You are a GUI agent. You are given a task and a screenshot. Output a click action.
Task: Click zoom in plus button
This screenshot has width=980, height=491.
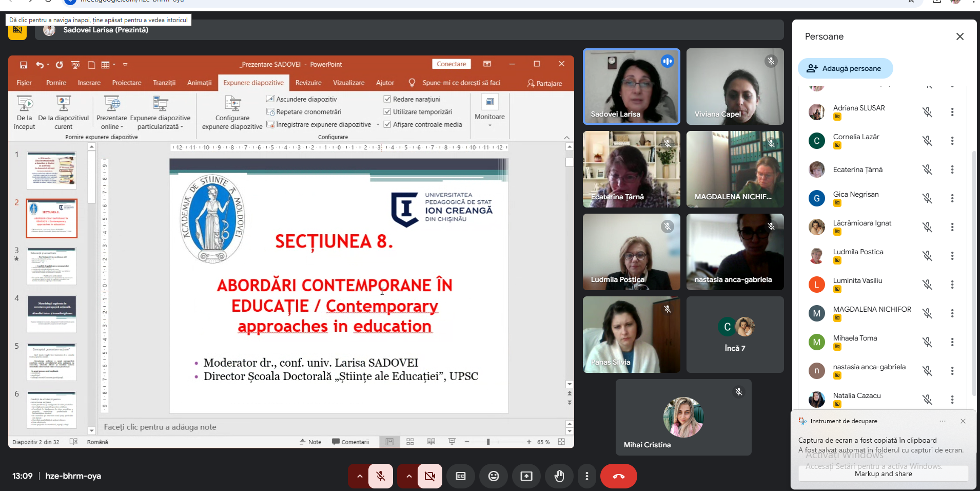pos(529,442)
